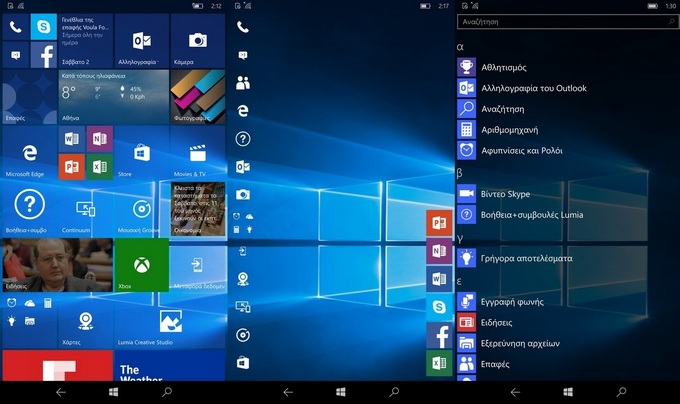The width and height of the screenshot is (680, 404).
Task: Open the Facebook tile on the tiled Start screen
Action: [x=44, y=55]
